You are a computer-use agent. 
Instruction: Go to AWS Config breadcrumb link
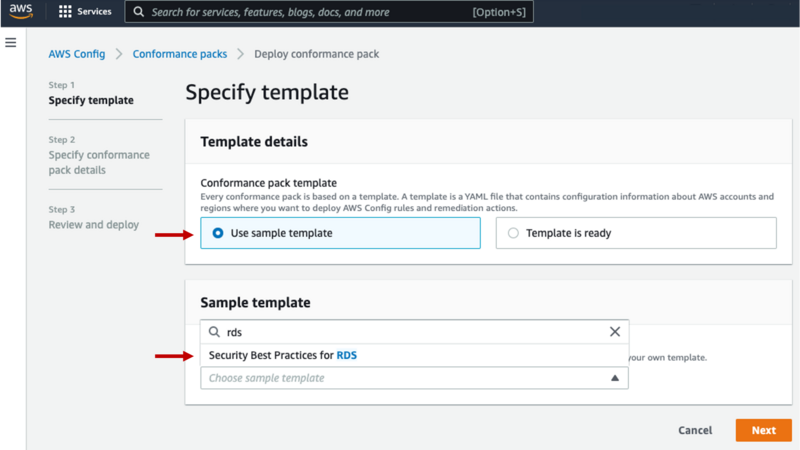click(x=77, y=54)
